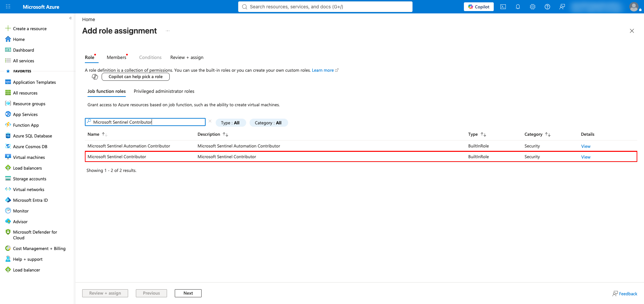Click the Next button
Screen dimensions: 644x304
pos(188,293)
